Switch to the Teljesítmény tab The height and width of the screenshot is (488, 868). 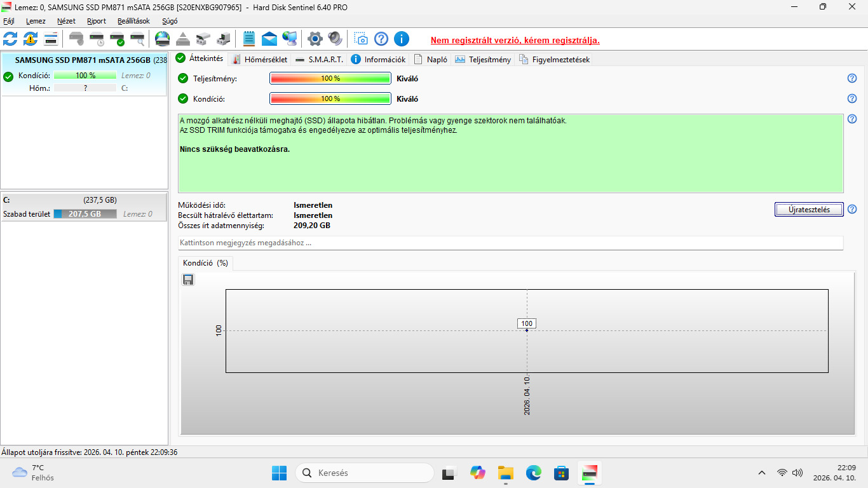coord(483,60)
